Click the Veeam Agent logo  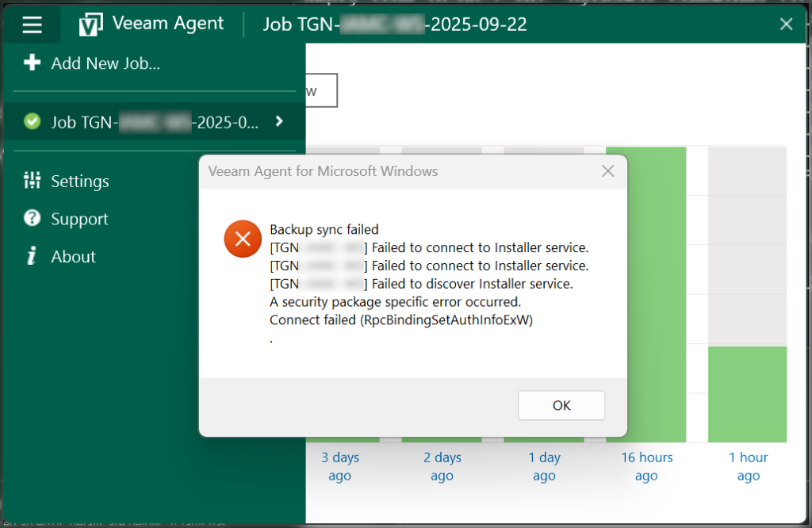pos(91,25)
